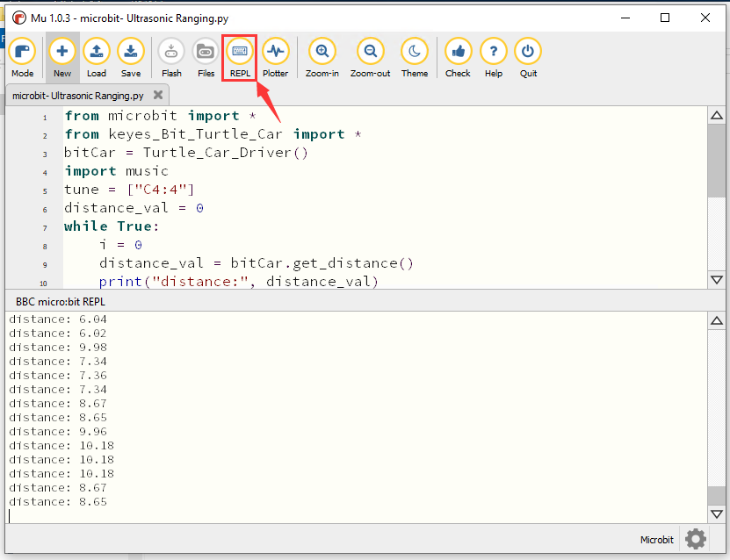
Task: Click line 1 'from microbit import *'
Action: (x=160, y=116)
